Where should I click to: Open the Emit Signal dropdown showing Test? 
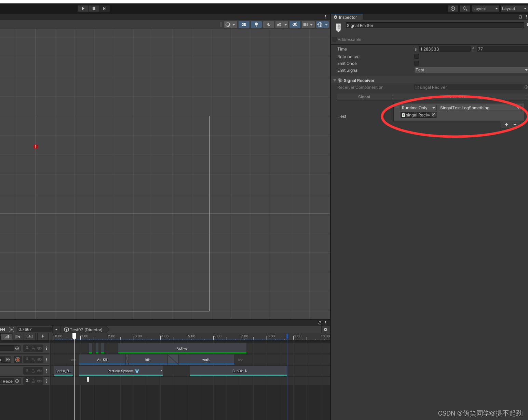pyautogui.click(x=470, y=70)
